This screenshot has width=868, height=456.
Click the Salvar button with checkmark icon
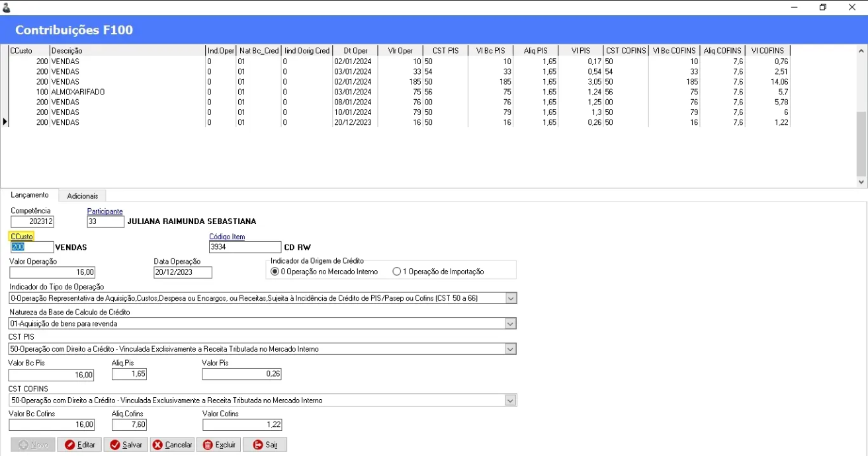(126, 445)
